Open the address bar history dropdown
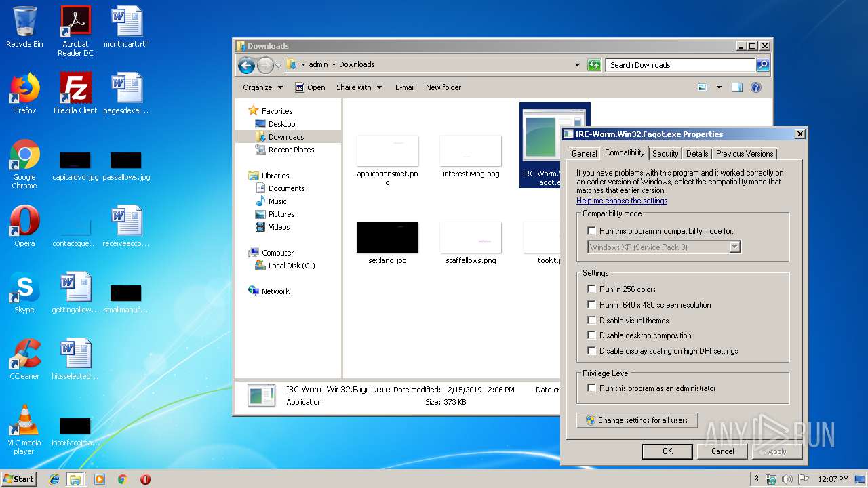This screenshot has width=868, height=488. point(577,65)
